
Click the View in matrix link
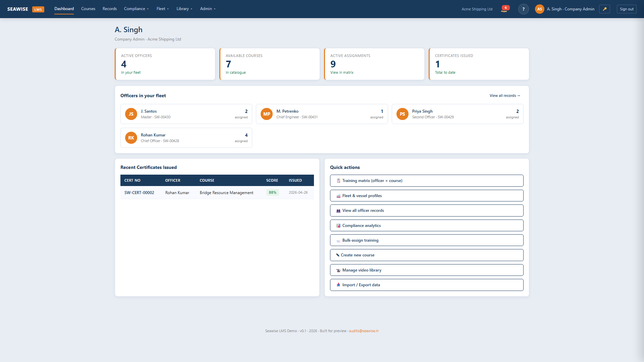342,72
